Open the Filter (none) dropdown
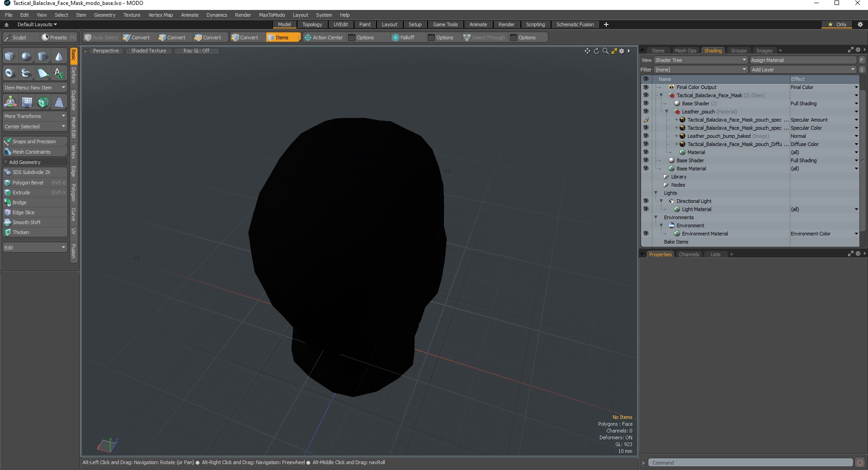Image resolution: width=868 pixels, height=470 pixels. coord(701,70)
